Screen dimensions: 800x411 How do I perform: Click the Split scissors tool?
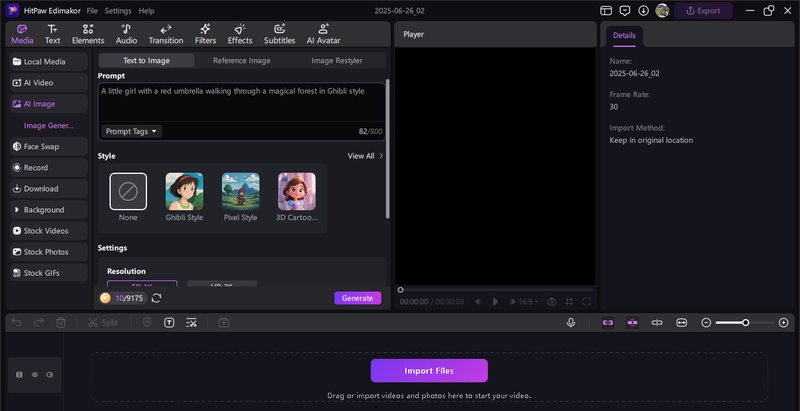103,323
